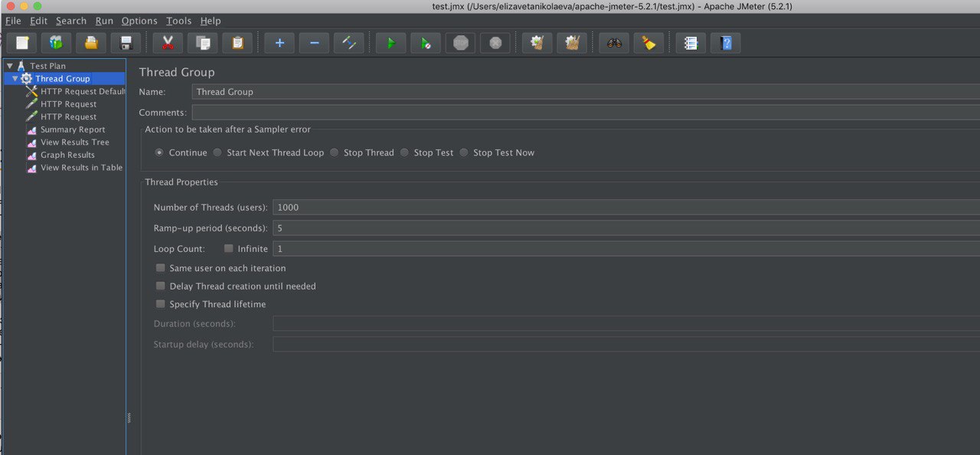Click the Loop Count value field

pyautogui.click(x=626, y=249)
